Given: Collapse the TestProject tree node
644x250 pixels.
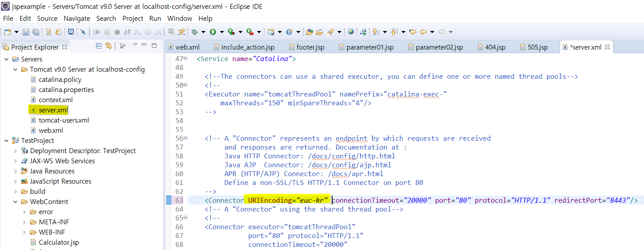Looking at the screenshot, I should pos(6,140).
